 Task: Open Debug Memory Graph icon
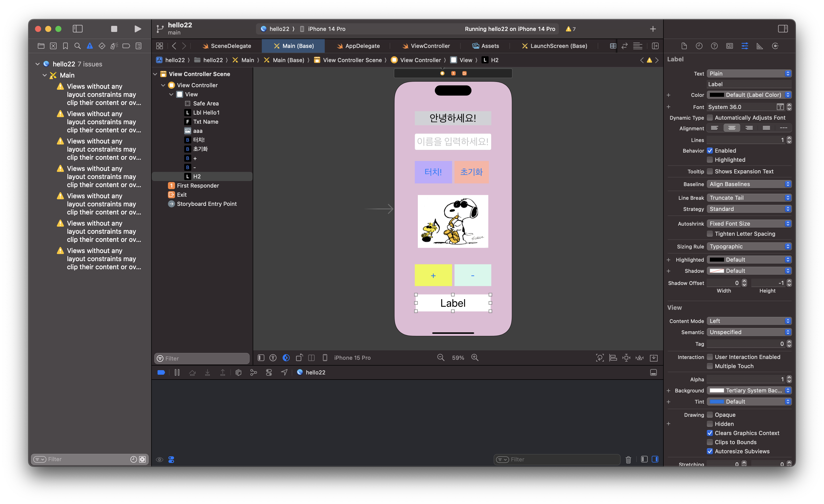coord(253,372)
